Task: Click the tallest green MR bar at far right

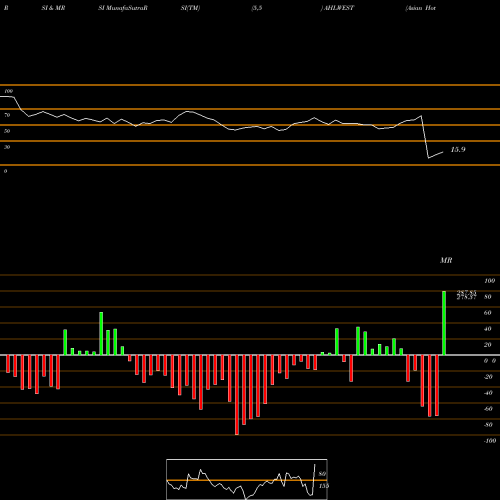Action: pyautogui.click(x=444, y=323)
